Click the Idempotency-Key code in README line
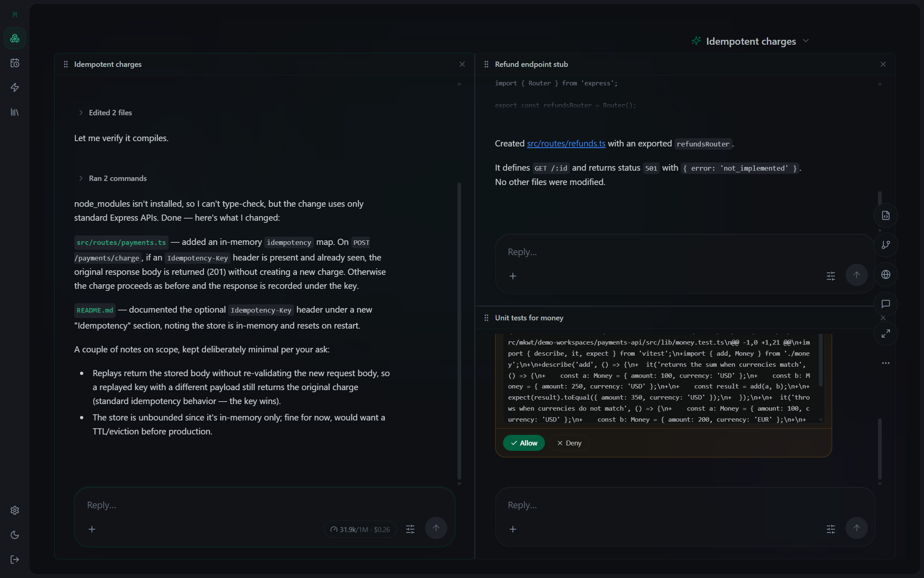The width and height of the screenshot is (924, 578). point(261,310)
